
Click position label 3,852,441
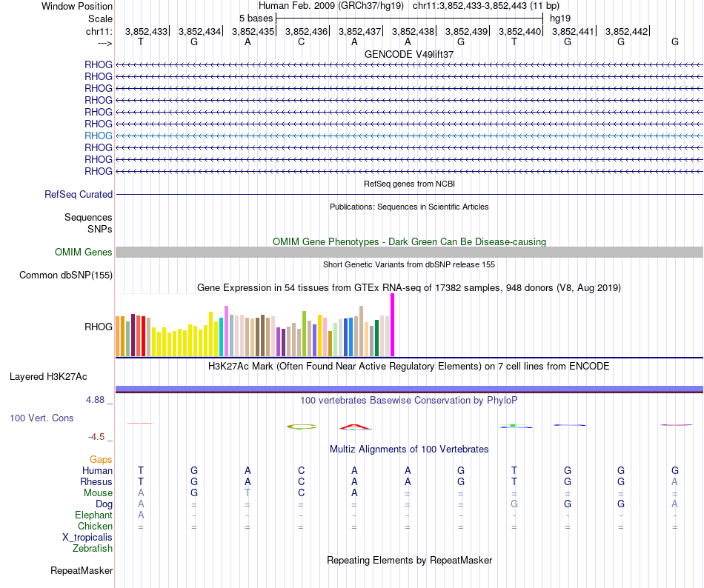573,31
